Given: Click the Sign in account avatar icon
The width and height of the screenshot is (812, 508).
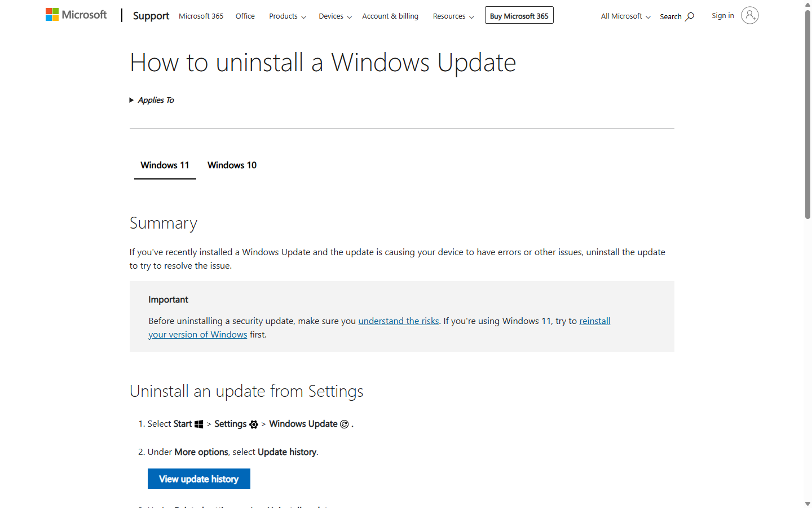Looking at the screenshot, I should pos(749,15).
